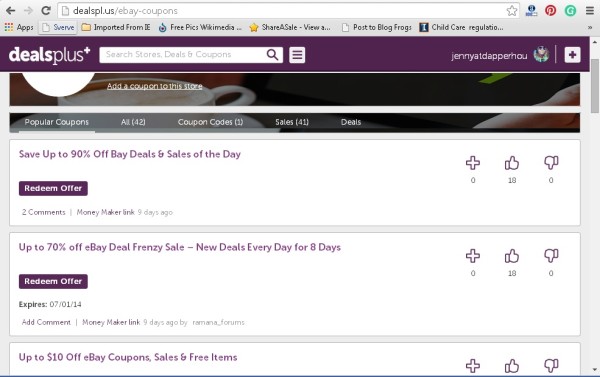Viewport: 600px width, 377px height.
Task: Open Imported From IE bookmarks folder
Action: (116, 27)
